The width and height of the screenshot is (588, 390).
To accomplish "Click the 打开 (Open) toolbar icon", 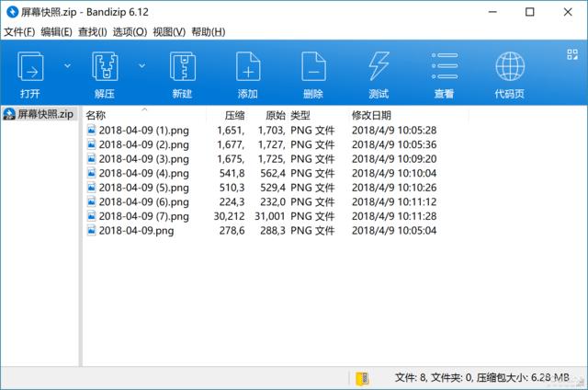I will point(30,68).
